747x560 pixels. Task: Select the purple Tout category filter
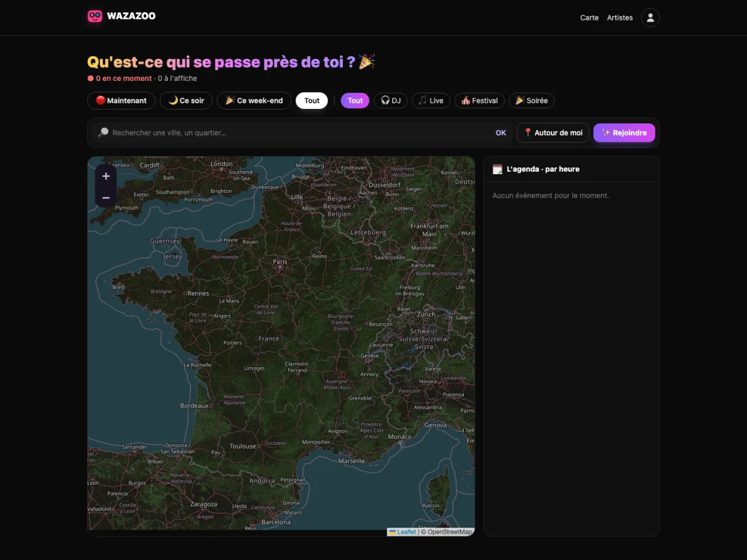pos(355,101)
